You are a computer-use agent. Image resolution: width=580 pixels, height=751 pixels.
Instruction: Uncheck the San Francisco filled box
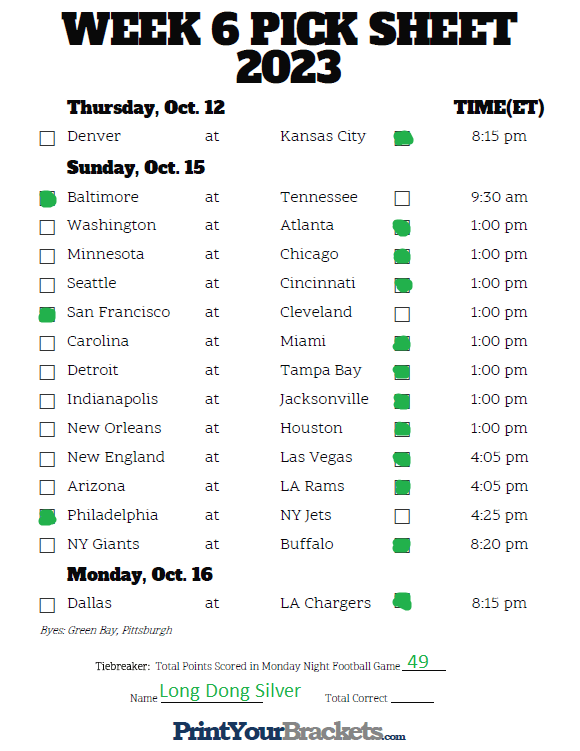tap(47, 315)
